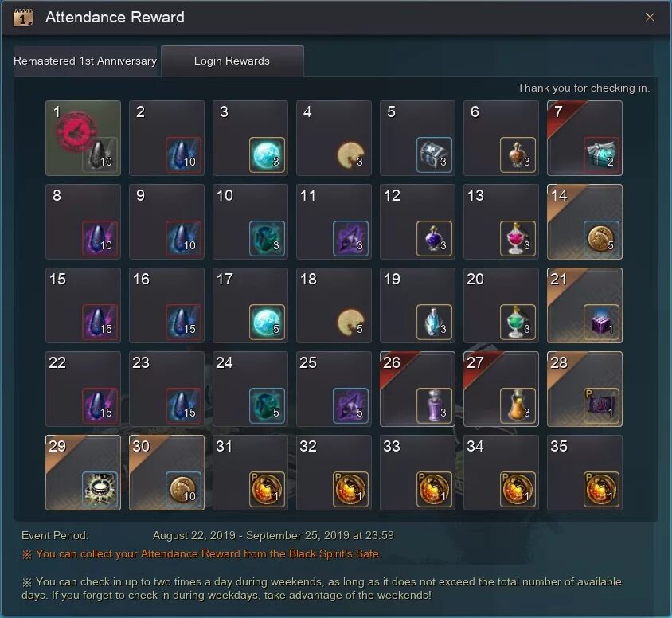Select the fiery orb reward on day 35

click(x=601, y=489)
